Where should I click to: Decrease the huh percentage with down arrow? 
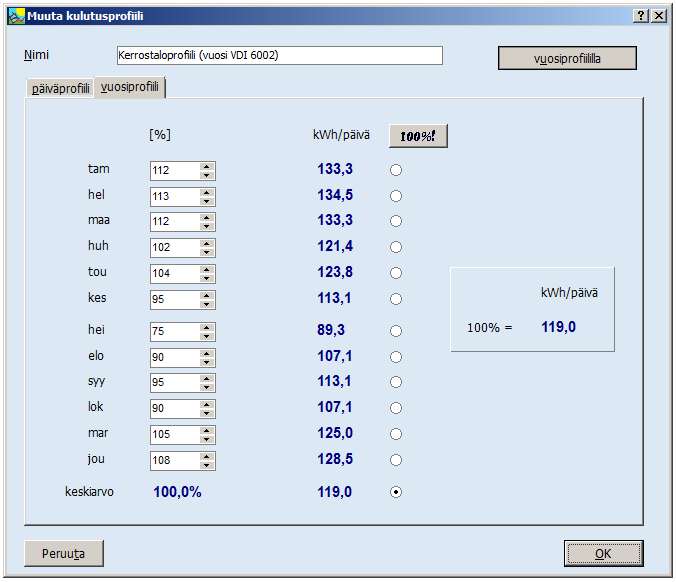pyautogui.click(x=207, y=252)
